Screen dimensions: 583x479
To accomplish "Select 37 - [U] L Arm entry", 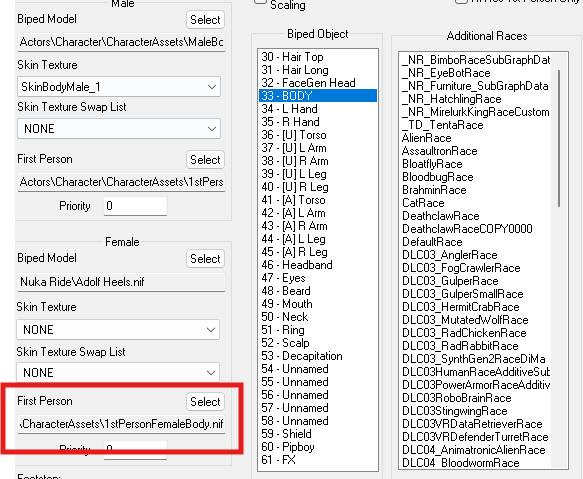I will (318, 148).
